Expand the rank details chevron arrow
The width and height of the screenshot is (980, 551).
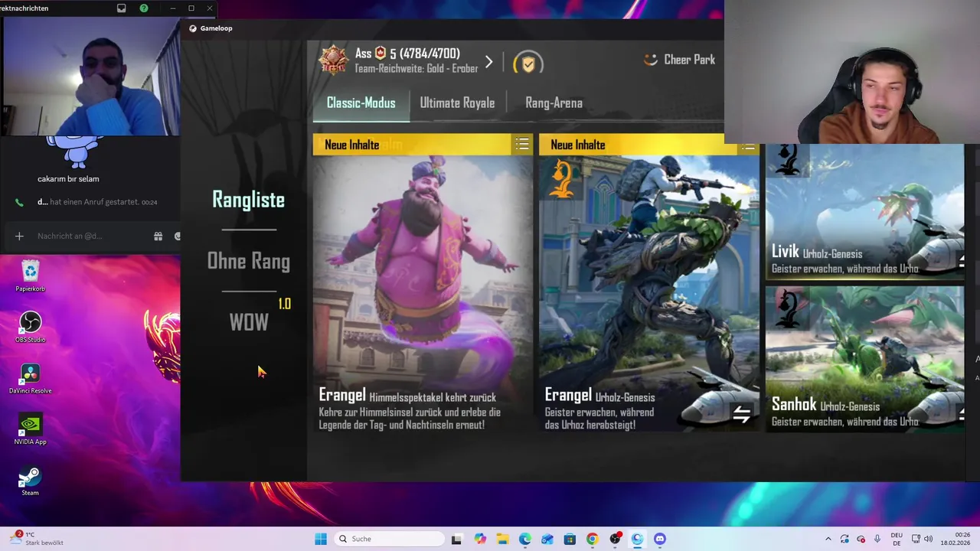coord(489,62)
